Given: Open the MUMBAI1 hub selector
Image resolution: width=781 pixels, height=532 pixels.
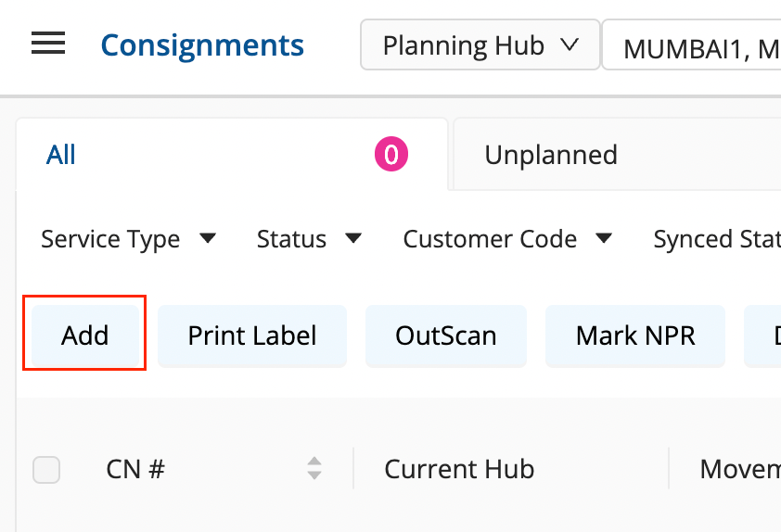Looking at the screenshot, I should click(700, 48).
